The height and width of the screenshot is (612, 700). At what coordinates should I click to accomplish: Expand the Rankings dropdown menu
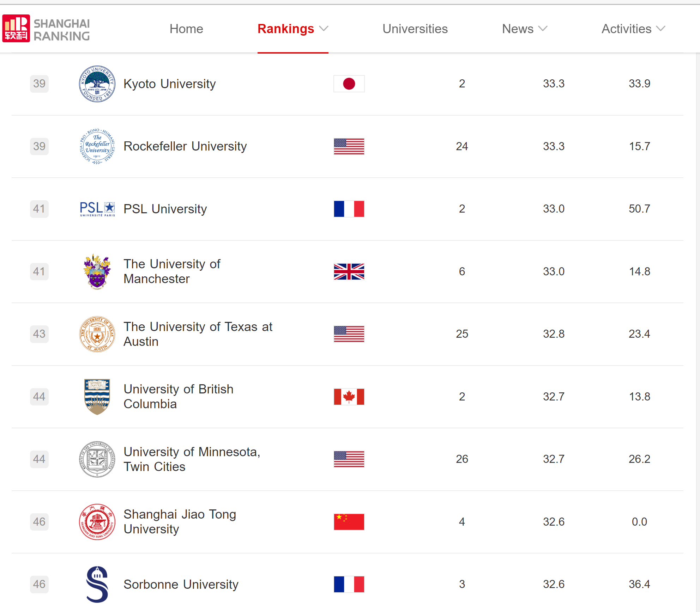coord(293,29)
